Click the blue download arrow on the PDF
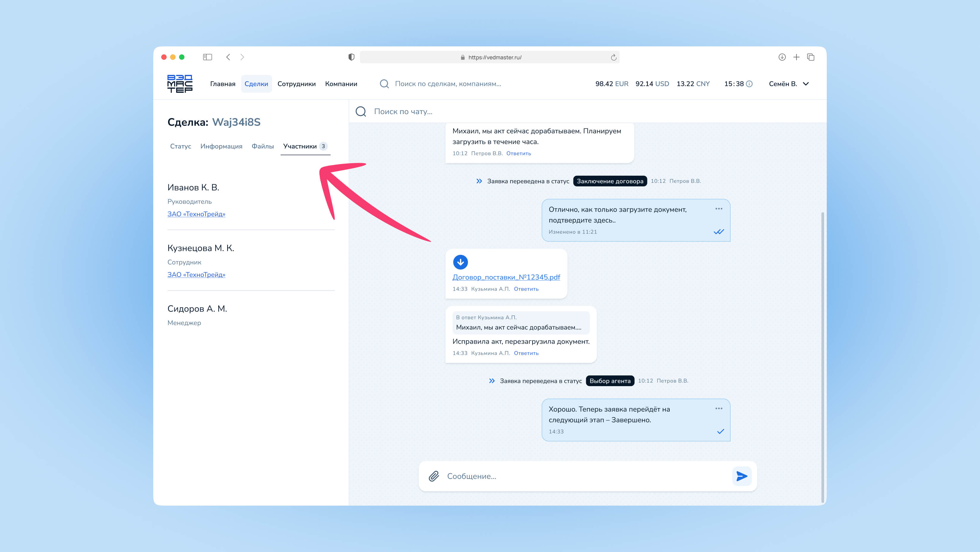This screenshot has height=552, width=980. point(460,262)
